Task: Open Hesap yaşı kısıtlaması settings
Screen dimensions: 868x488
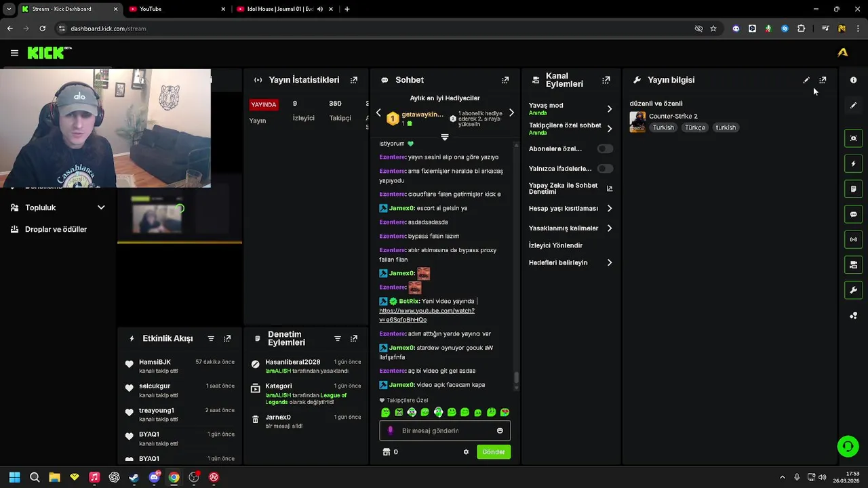Action: (571, 209)
